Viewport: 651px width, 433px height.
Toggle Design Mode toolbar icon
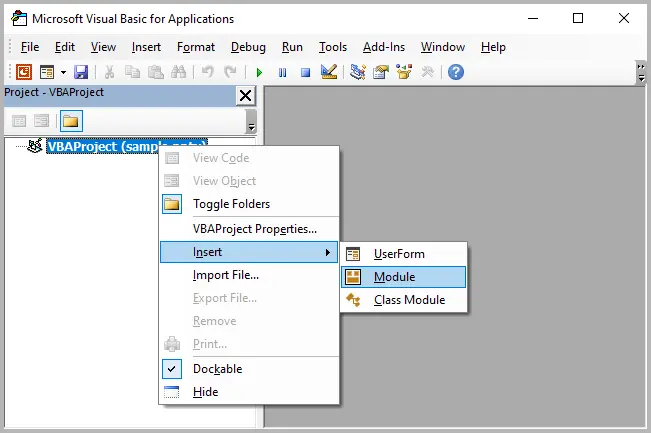click(x=329, y=72)
